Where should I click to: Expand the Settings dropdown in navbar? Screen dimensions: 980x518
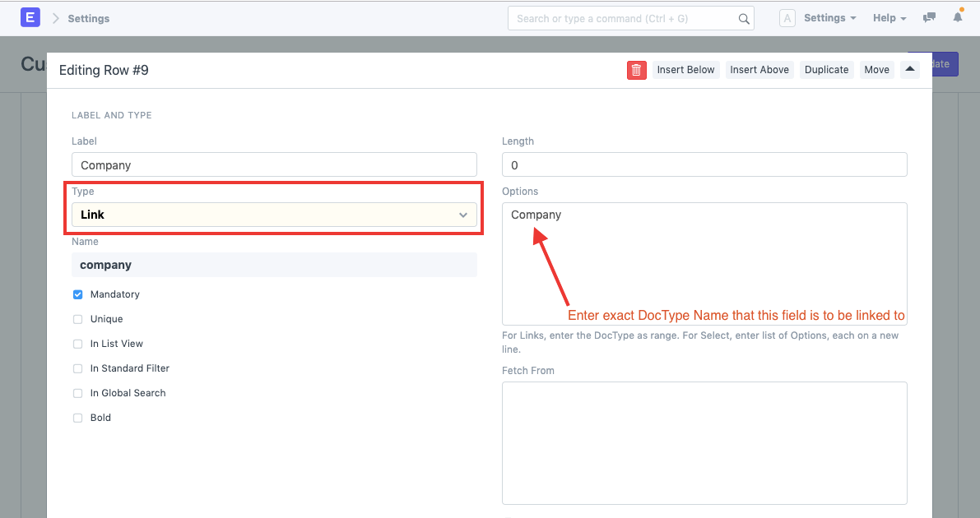[829, 18]
